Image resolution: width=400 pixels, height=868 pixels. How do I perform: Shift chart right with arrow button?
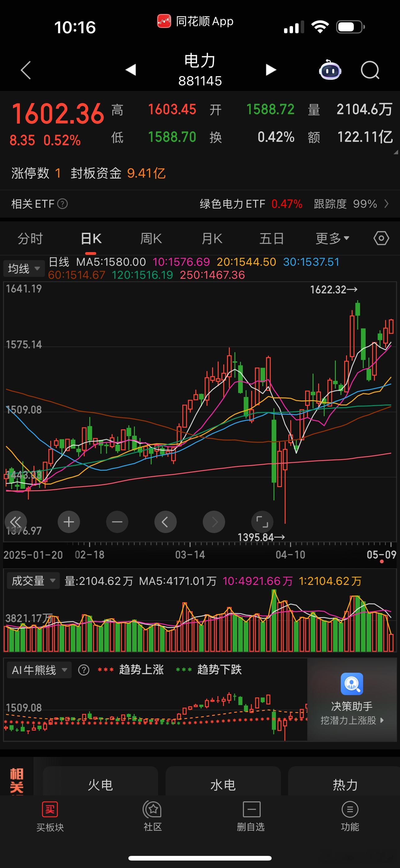[x=214, y=522]
